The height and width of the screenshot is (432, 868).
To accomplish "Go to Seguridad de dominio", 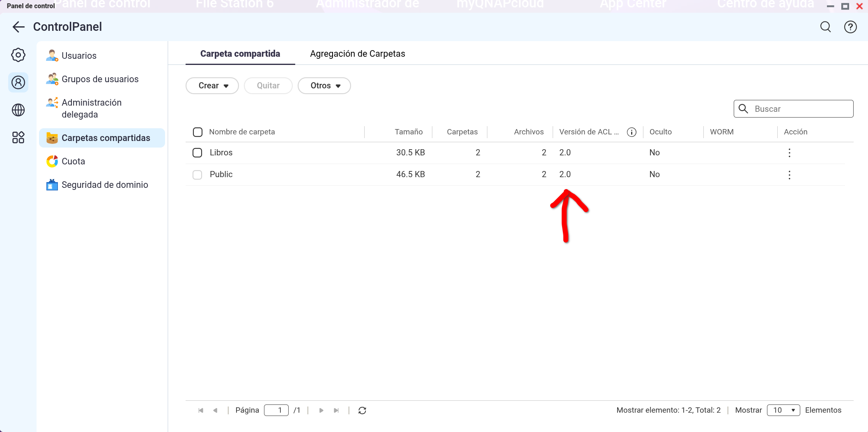I will tap(104, 185).
